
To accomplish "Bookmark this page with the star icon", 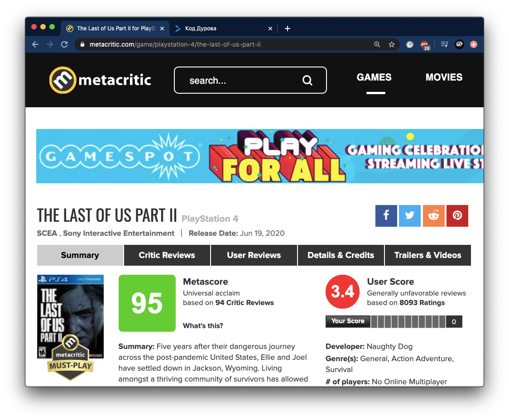I will [392, 44].
